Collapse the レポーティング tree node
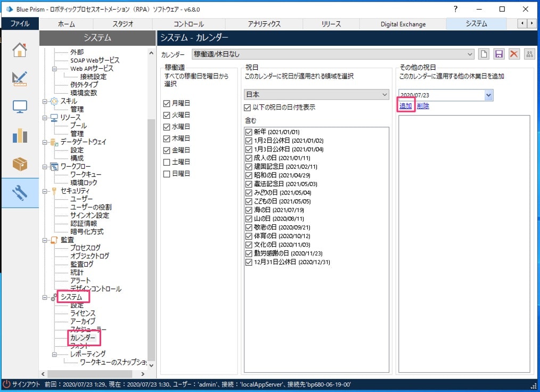540x392 pixels. click(54, 354)
